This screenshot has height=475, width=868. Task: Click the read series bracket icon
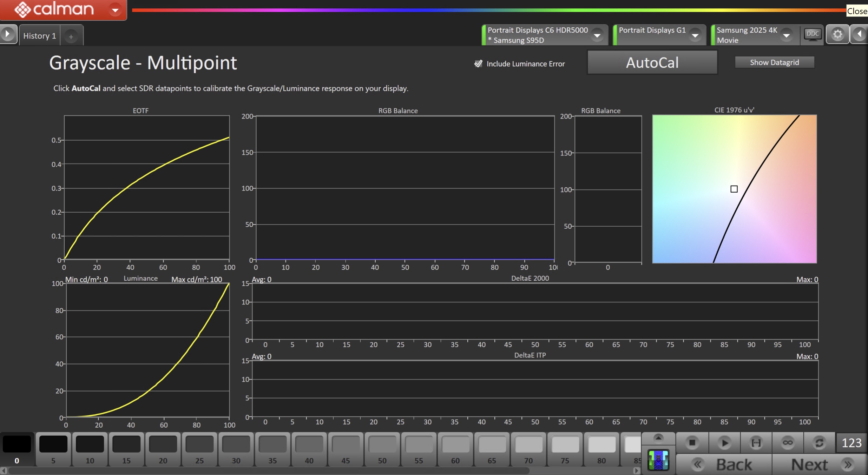(x=756, y=443)
